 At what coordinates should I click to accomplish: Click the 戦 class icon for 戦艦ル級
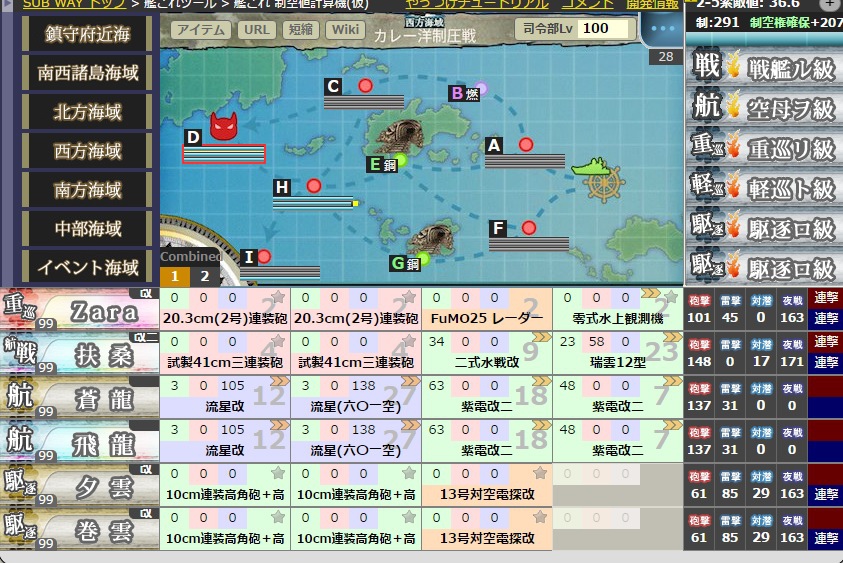coord(706,66)
